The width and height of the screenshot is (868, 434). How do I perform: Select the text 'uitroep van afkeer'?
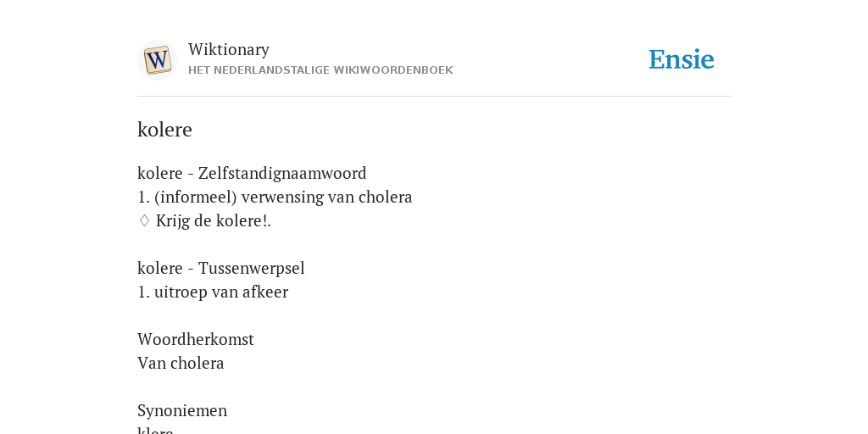point(221,292)
